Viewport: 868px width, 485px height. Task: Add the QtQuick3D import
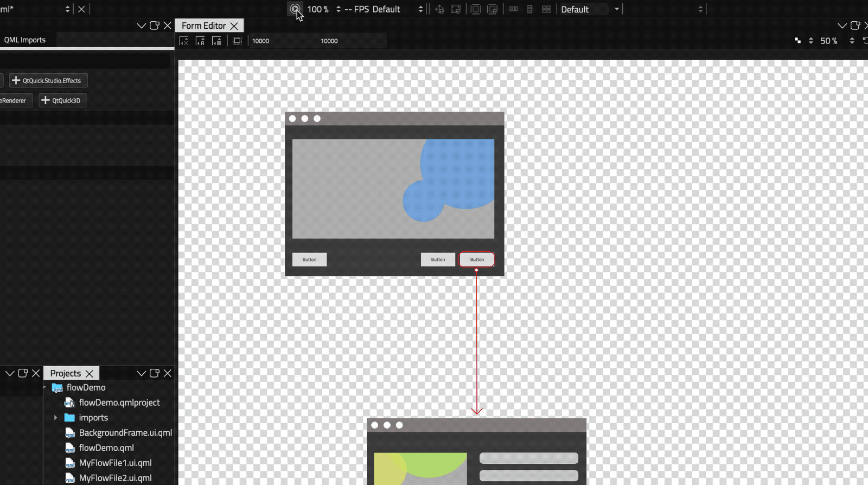point(62,100)
